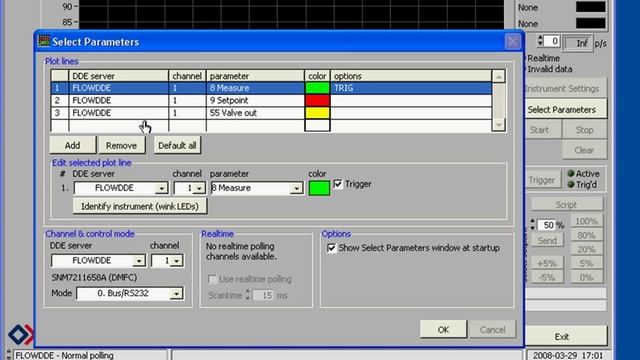Click yellow color swatch in 55 Valve out row
This screenshot has height=360, width=640.
click(317, 113)
